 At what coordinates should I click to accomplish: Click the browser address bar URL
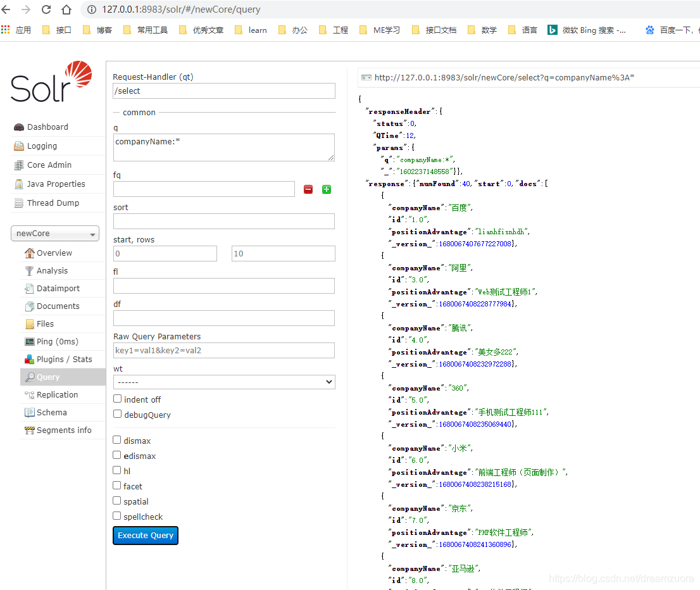pyautogui.click(x=181, y=9)
